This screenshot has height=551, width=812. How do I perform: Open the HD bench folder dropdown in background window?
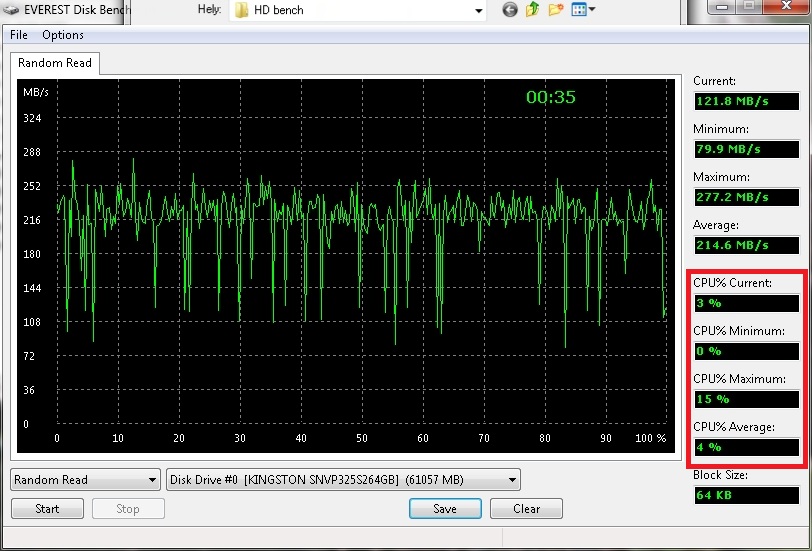point(478,10)
